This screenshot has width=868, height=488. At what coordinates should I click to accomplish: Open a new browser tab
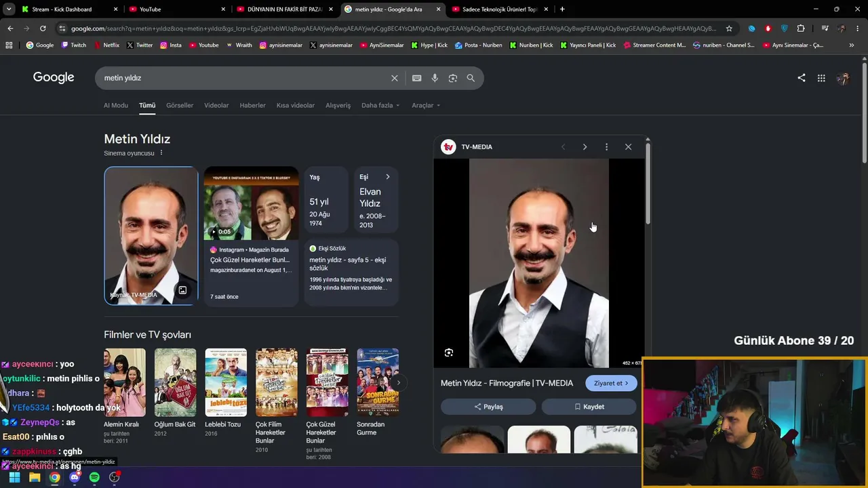[x=562, y=9]
